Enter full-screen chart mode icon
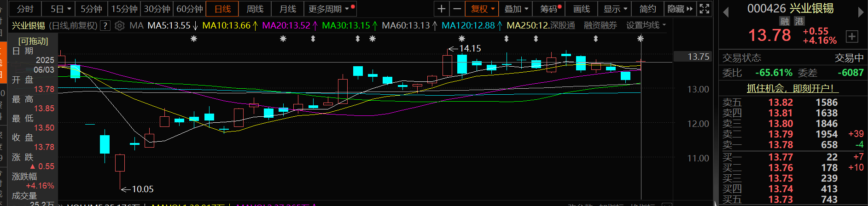Image resolution: width=868 pixels, height=206 pixels. pyautogui.click(x=704, y=9)
